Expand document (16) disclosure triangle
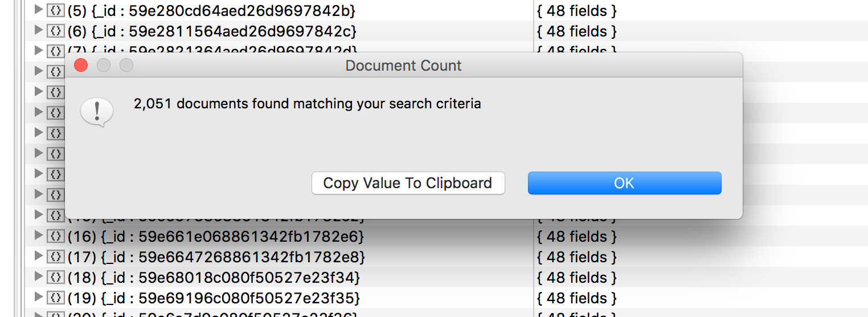Screen dimensions: 868x317 38,235
